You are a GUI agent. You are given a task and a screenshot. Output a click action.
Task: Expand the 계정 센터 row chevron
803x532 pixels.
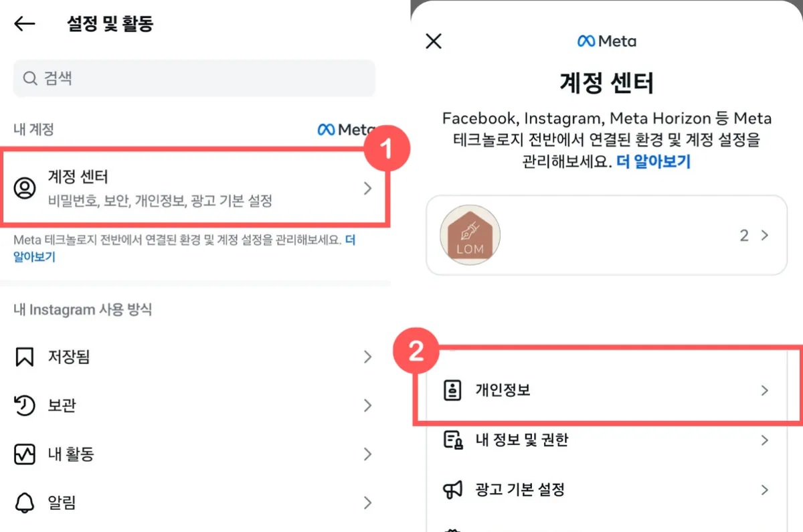pos(367,189)
